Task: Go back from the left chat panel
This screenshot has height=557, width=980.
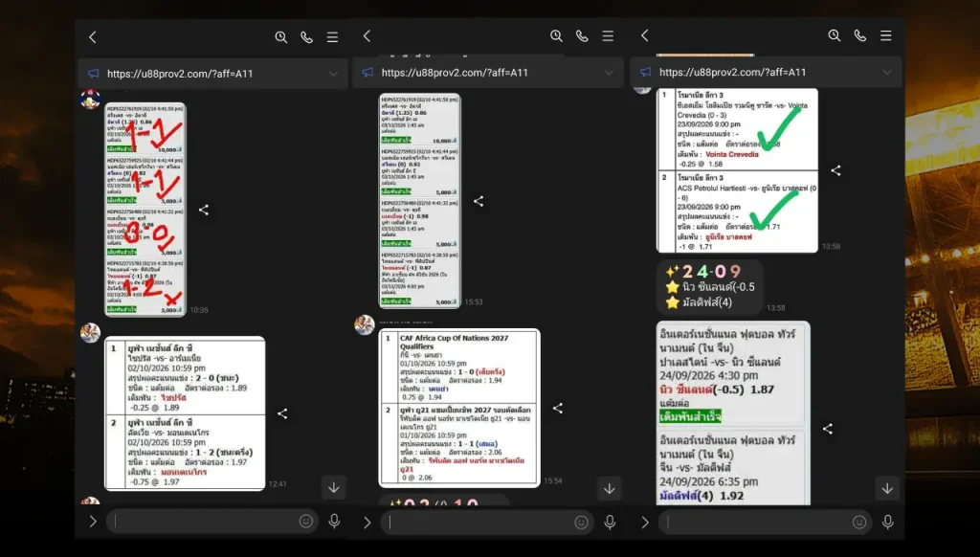Action: point(93,37)
